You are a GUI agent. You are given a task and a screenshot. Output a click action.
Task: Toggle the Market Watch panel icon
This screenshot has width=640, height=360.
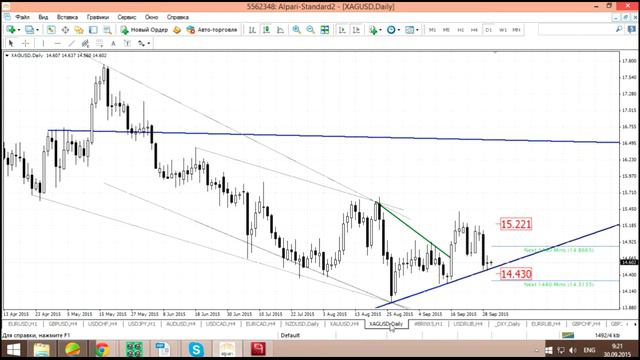point(51,30)
